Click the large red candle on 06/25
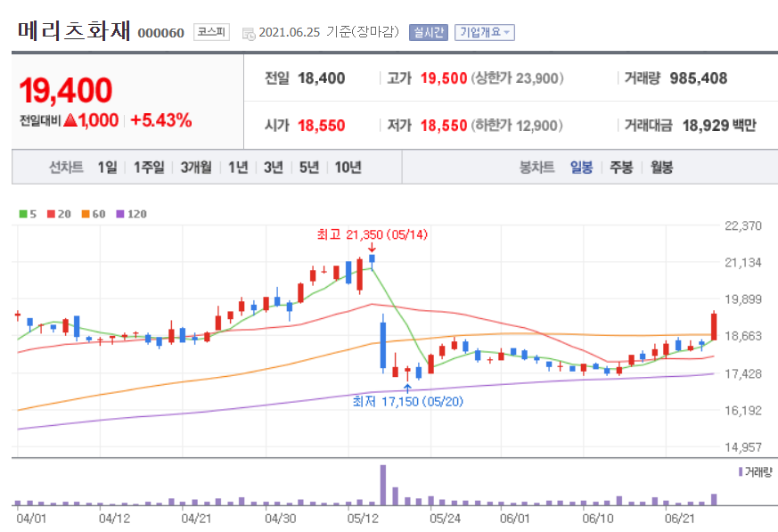 (x=714, y=326)
